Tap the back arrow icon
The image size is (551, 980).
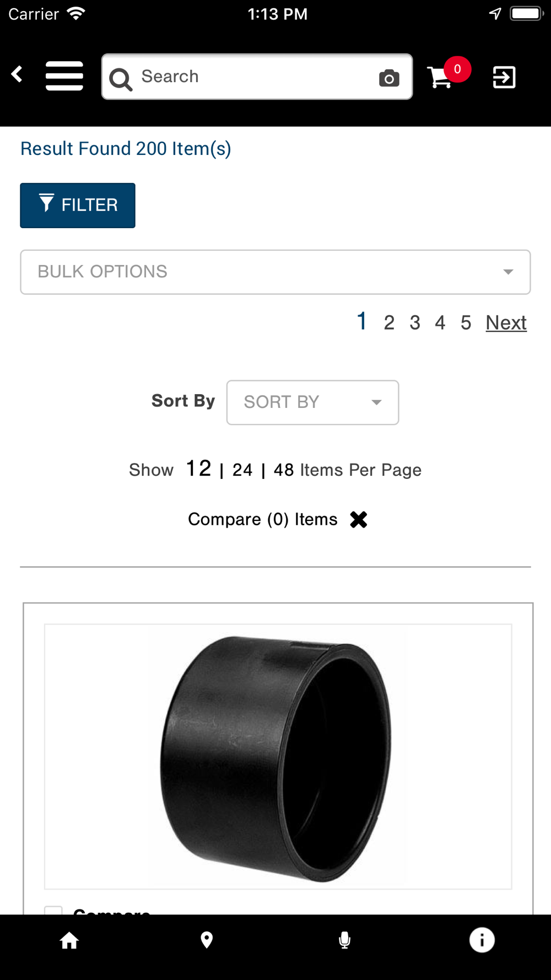[x=17, y=74]
